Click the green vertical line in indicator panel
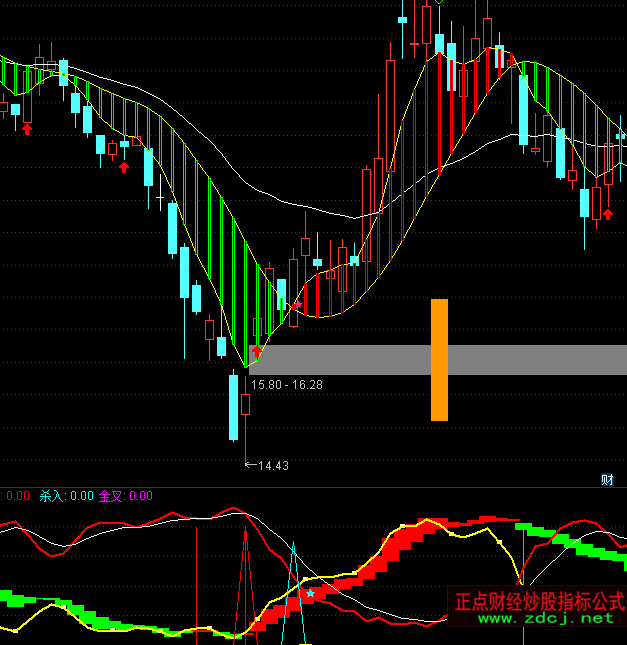The width and height of the screenshot is (627, 645). click(x=523, y=560)
